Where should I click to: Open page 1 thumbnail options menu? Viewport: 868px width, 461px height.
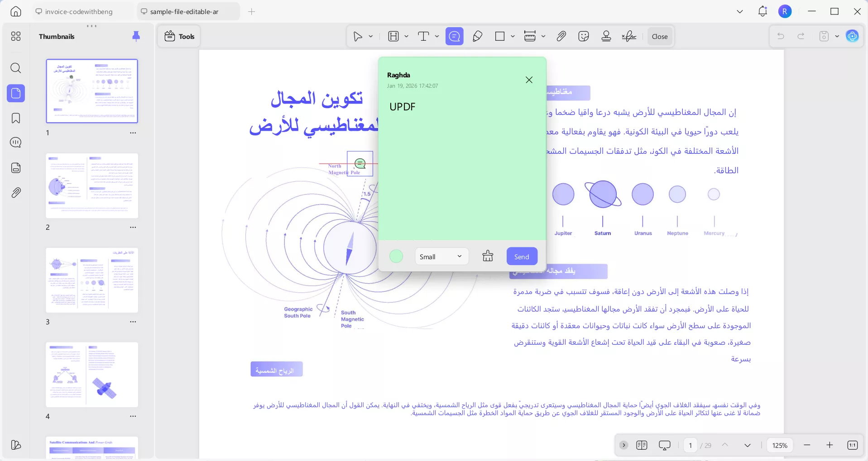(x=133, y=133)
